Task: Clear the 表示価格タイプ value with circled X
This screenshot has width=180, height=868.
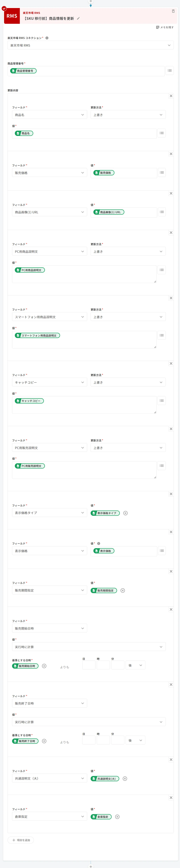Action: (x=126, y=513)
